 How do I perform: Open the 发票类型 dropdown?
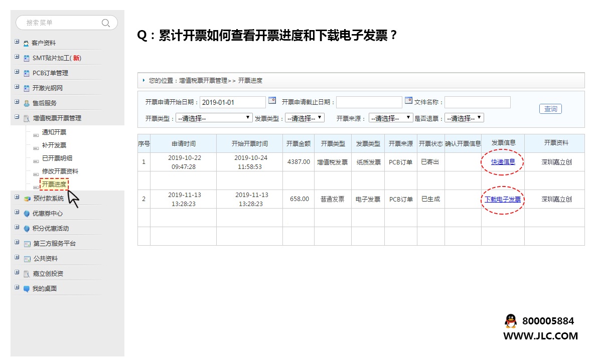(x=305, y=118)
